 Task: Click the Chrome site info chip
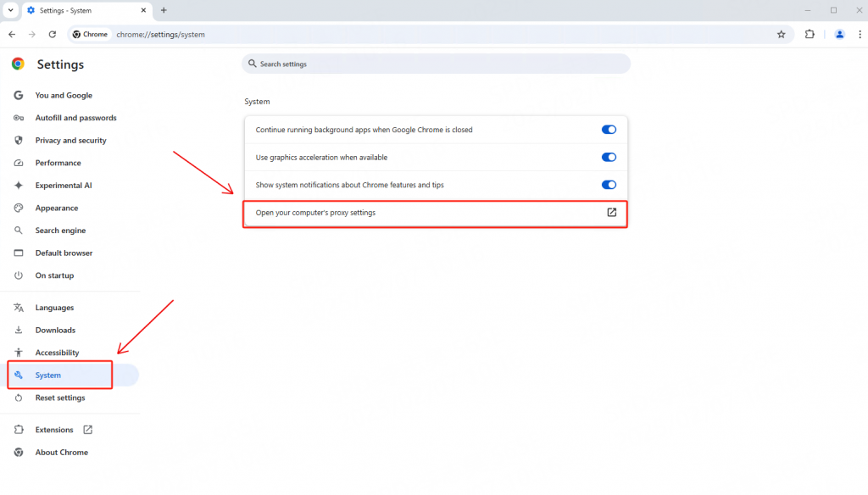(x=90, y=35)
